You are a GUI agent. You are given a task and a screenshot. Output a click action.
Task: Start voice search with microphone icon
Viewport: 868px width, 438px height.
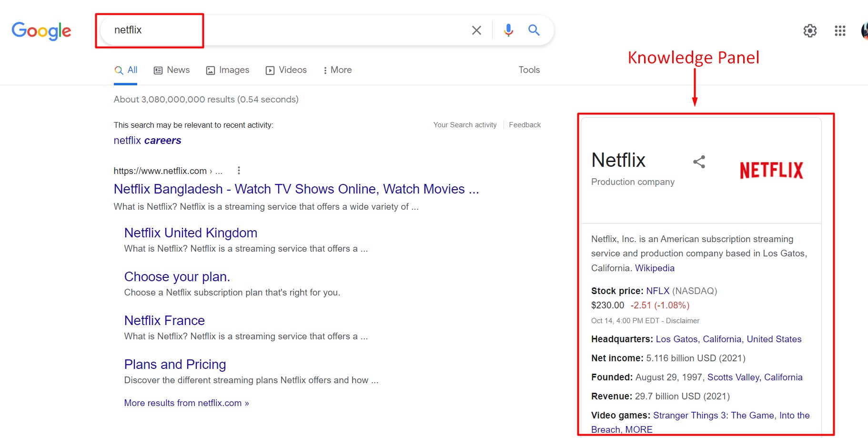point(508,31)
